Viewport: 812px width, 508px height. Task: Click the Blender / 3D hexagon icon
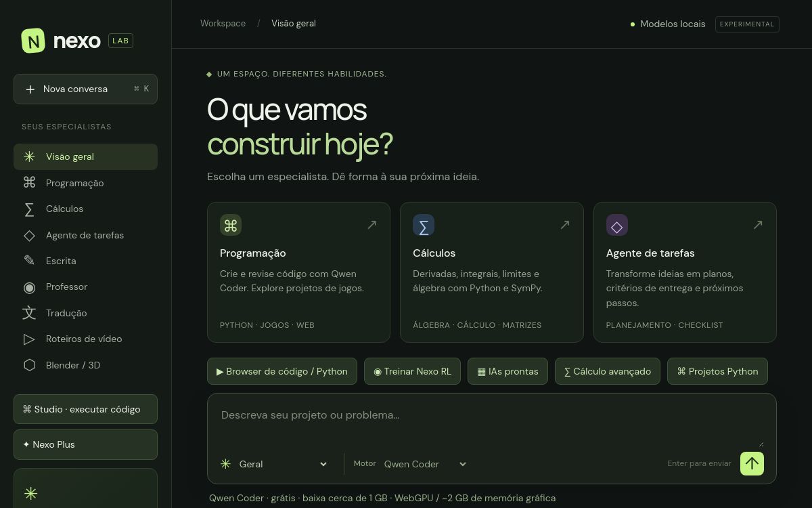pos(29,365)
